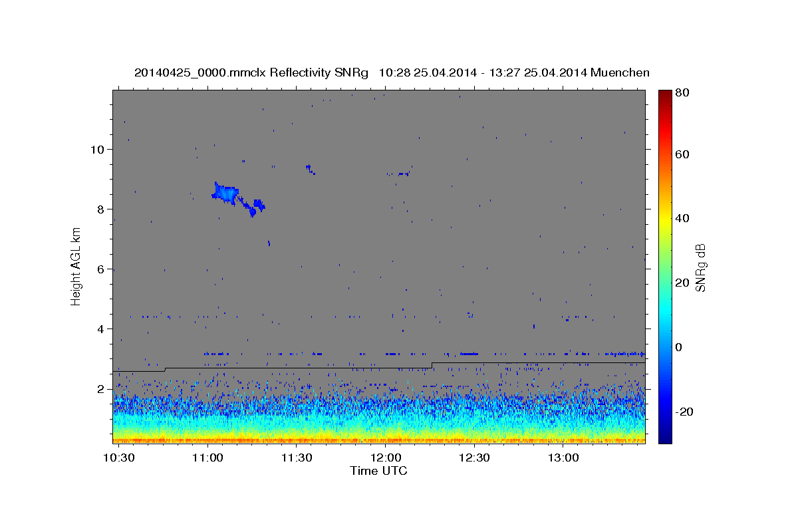
Task: Click the 'SNRg dB' colorbar label
Action: (x=700, y=267)
